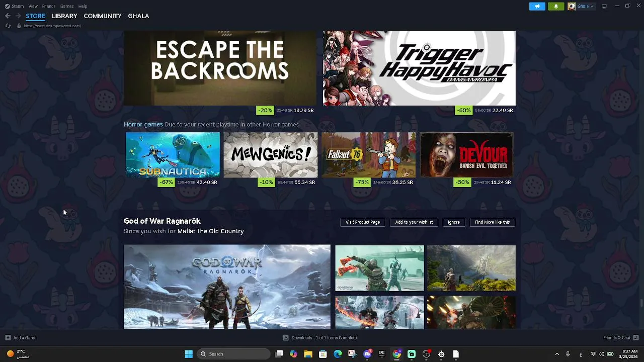This screenshot has height=362, width=644.
Task: Reload the store page
Action: click(x=8, y=26)
